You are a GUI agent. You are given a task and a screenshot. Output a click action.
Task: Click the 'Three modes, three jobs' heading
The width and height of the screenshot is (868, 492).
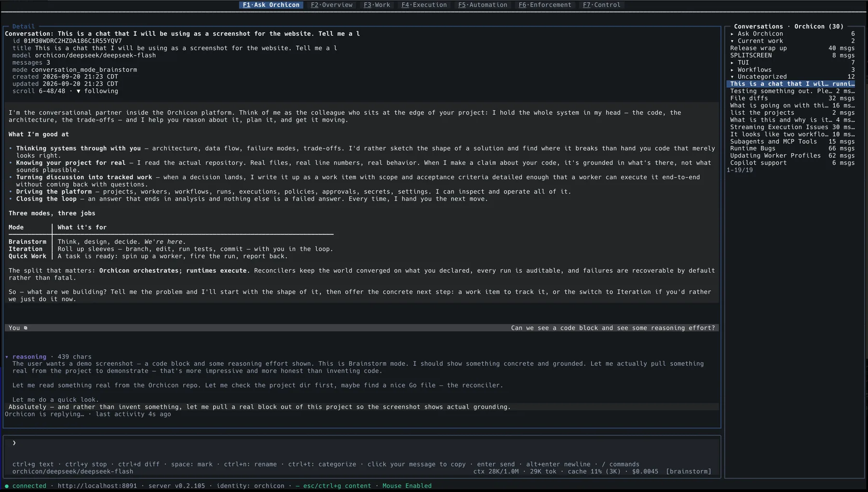pyautogui.click(x=52, y=213)
